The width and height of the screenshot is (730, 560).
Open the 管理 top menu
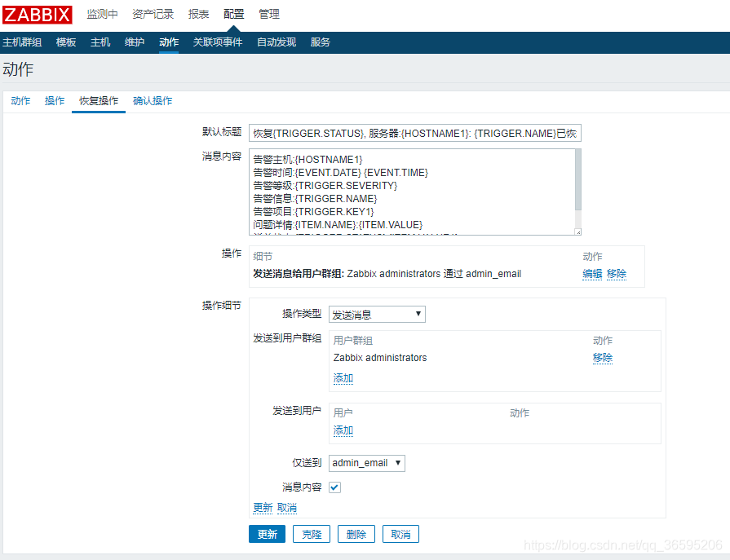click(269, 15)
